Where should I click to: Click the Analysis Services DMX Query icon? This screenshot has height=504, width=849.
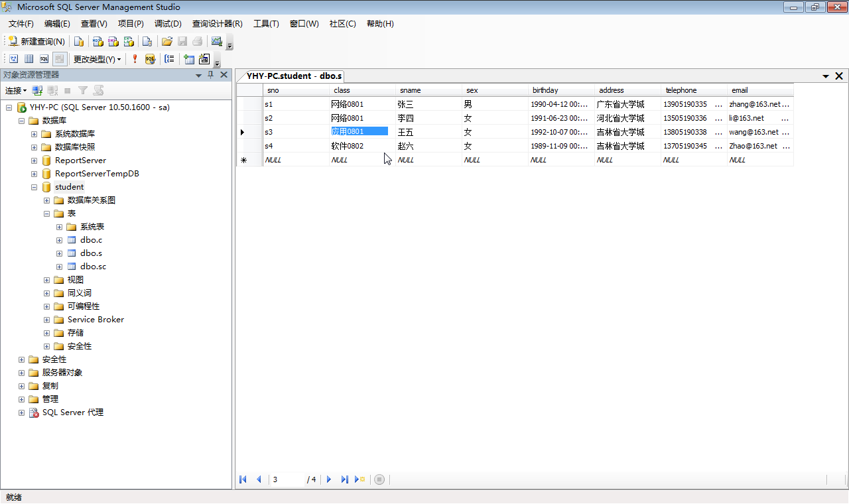click(113, 41)
